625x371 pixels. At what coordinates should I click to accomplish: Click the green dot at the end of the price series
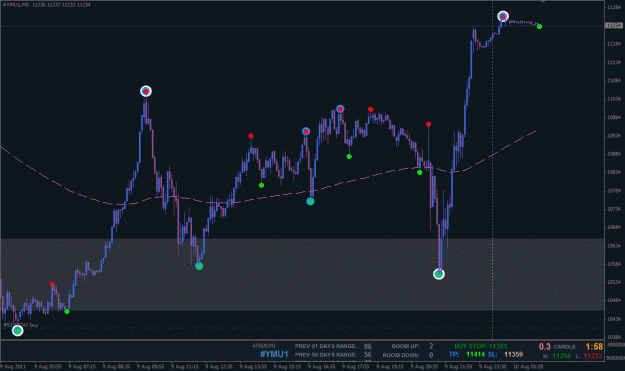tap(539, 27)
